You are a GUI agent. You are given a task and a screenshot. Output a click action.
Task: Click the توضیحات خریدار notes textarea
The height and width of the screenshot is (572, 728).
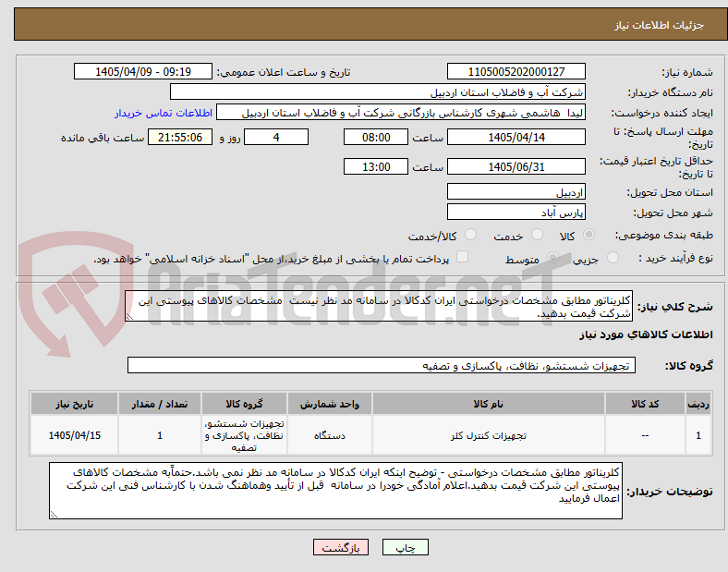point(335,491)
